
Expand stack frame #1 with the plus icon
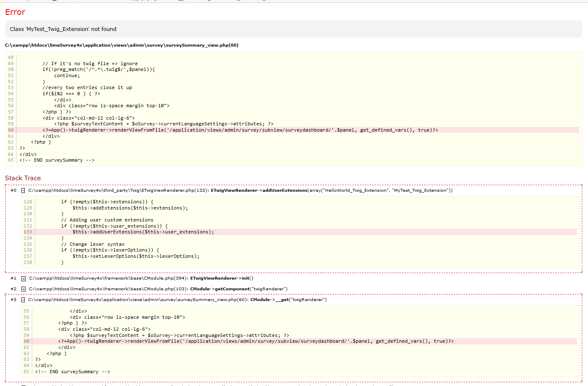[24, 279]
